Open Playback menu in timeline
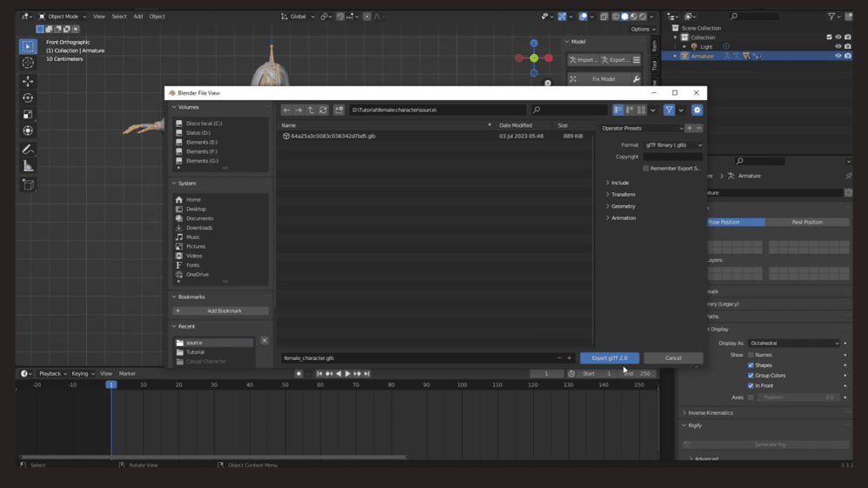Screen dimensions: 868x488 tap(52, 373)
